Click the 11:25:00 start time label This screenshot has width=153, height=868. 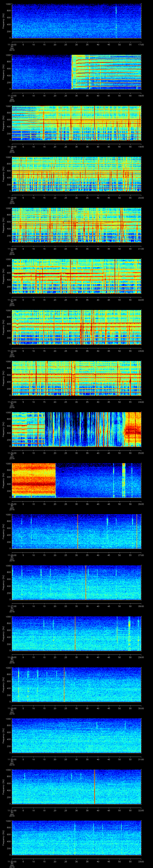point(12,504)
